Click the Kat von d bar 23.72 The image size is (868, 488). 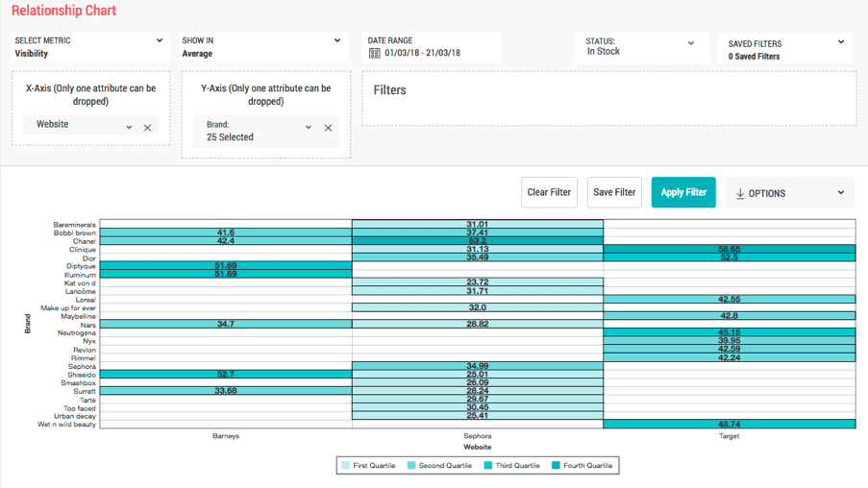click(x=478, y=282)
